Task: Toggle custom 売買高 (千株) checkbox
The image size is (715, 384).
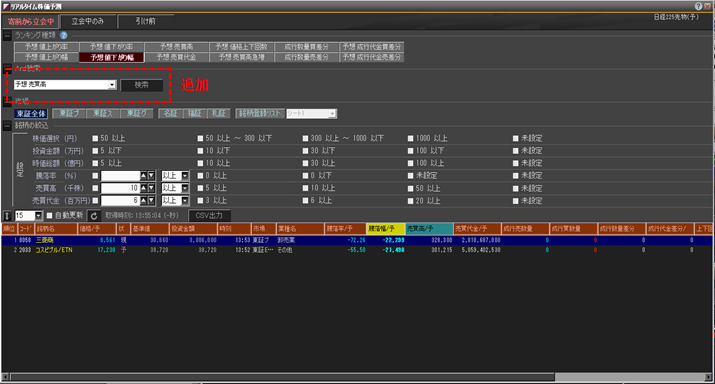Action: tap(95, 188)
